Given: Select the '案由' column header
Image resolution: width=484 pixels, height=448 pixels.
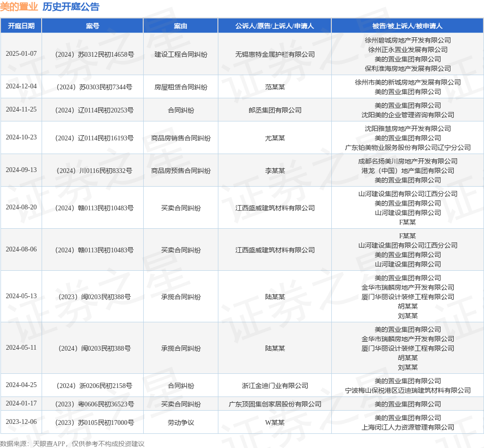Looking at the screenshot, I should [181, 26].
